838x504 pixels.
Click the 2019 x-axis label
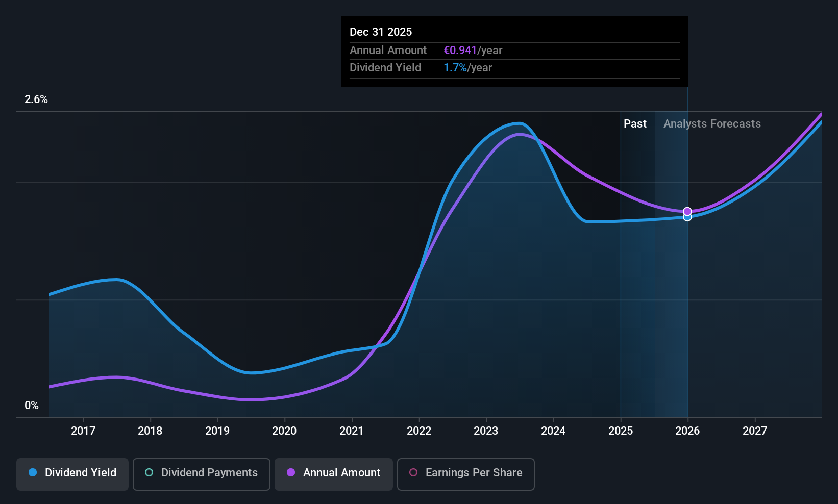pyautogui.click(x=217, y=431)
